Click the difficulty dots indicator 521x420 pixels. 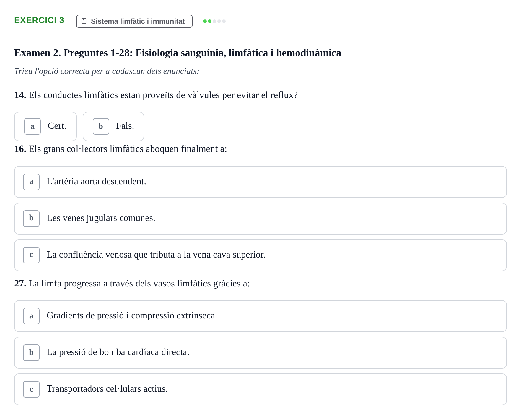tap(214, 21)
